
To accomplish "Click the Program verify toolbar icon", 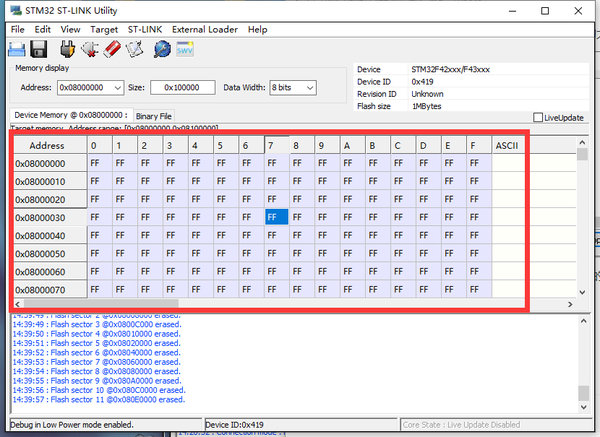I will [134, 49].
